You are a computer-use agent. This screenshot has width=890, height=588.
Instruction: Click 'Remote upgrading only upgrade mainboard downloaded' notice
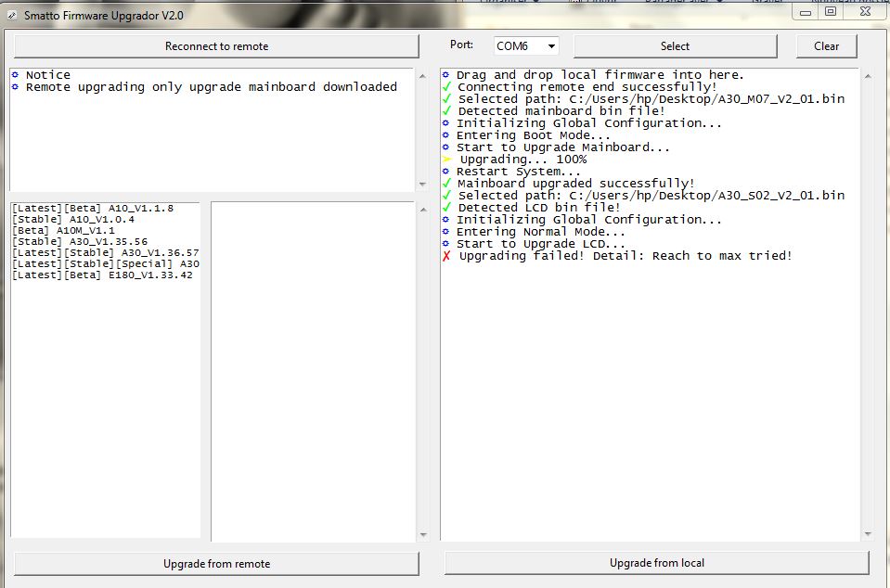(x=212, y=87)
